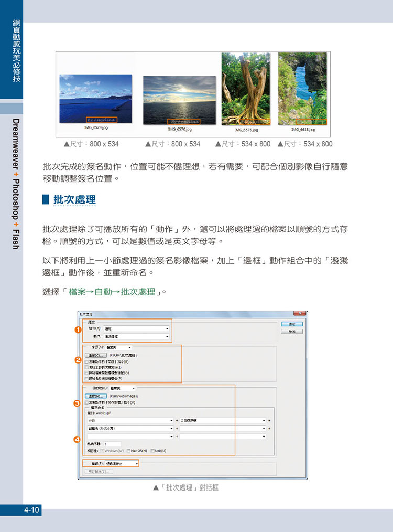The width and height of the screenshot is (393, 532).
Task: Click the 起始序號 input field
Action: (112, 444)
